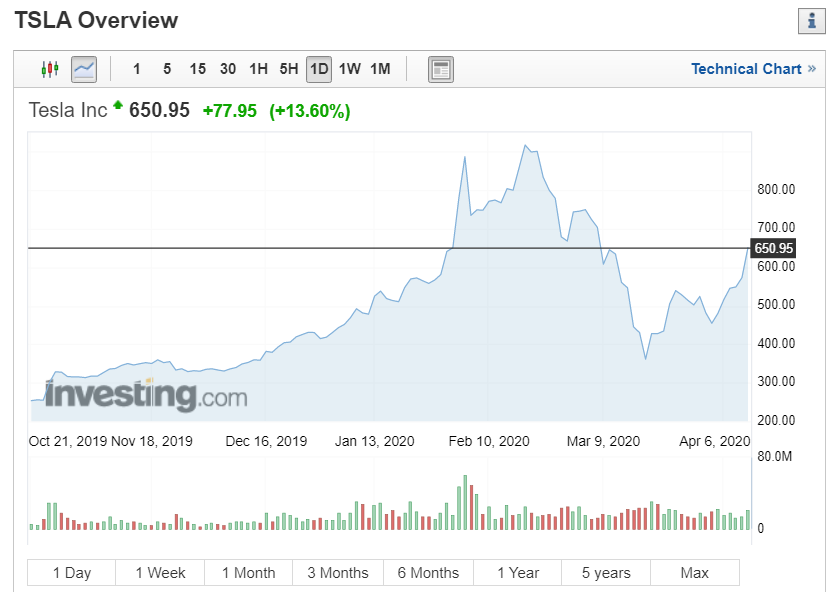
Task: Open the Technical Chart link
Action: (x=753, y=69)
